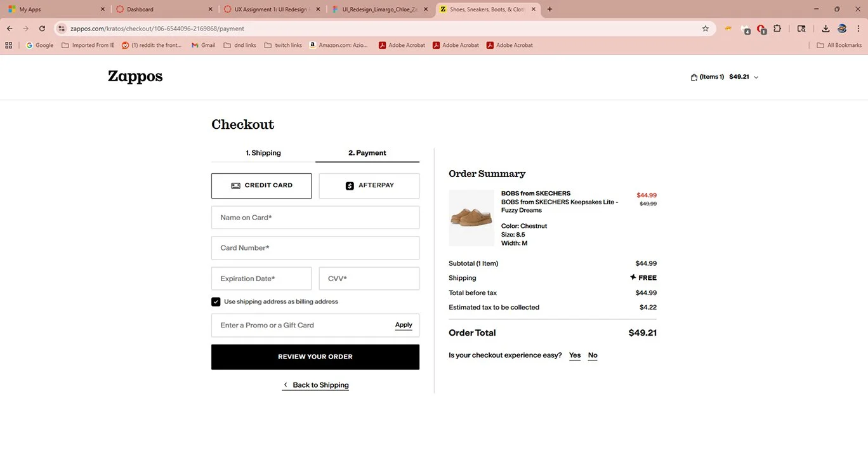The height and width of the screenshot is (467, 868).
Task: Click the browser back arrow
Action: (10, 29)
